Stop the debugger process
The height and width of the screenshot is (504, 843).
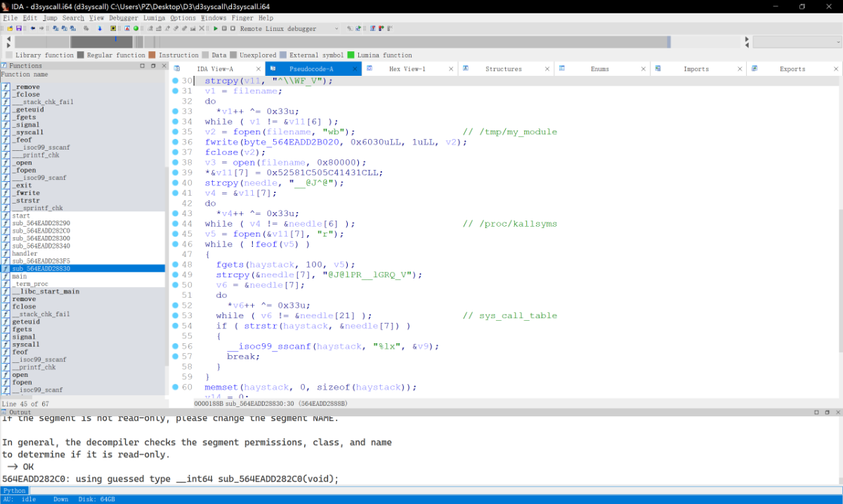pyautogui.click(x=233, y=29)
